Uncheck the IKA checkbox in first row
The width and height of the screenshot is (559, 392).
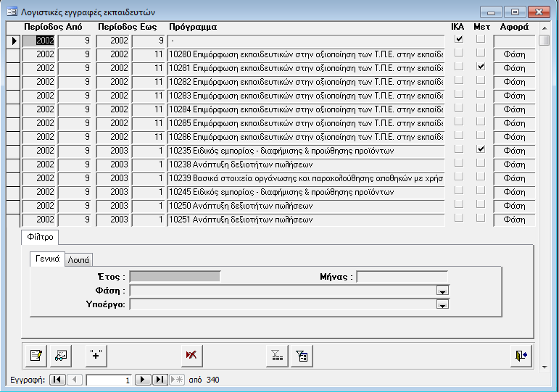tap(458, 40)
